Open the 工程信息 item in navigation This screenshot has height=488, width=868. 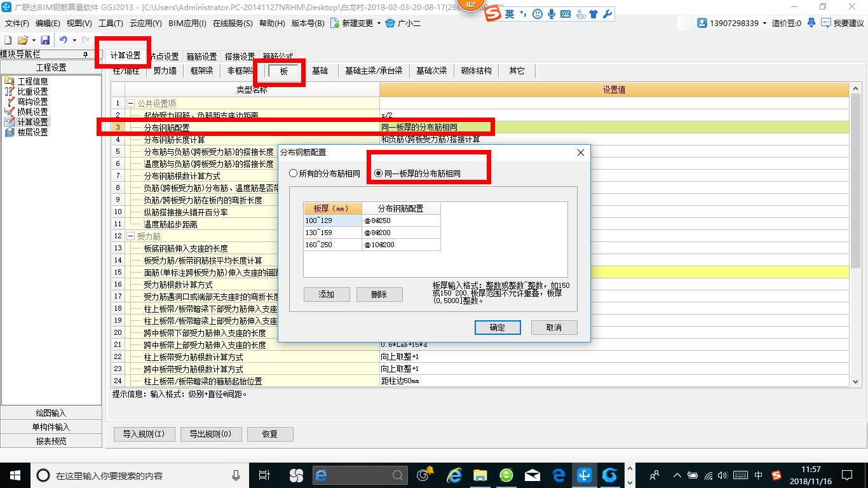pos(25,81)
